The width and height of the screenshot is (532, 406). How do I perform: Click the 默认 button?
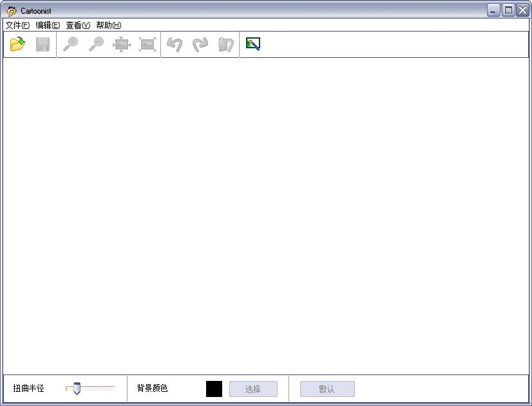pyautogui.click(x=327, y=389)
